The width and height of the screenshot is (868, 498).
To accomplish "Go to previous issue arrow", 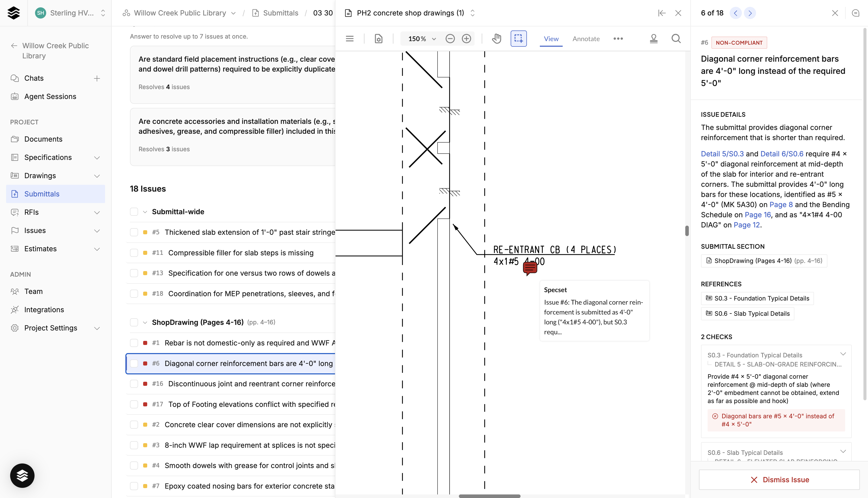I will (x=736, y=13).
